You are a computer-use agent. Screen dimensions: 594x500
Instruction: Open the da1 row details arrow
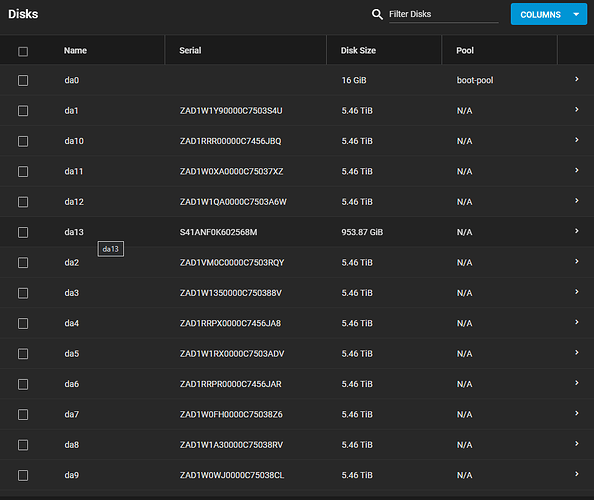tap(577, 109)
